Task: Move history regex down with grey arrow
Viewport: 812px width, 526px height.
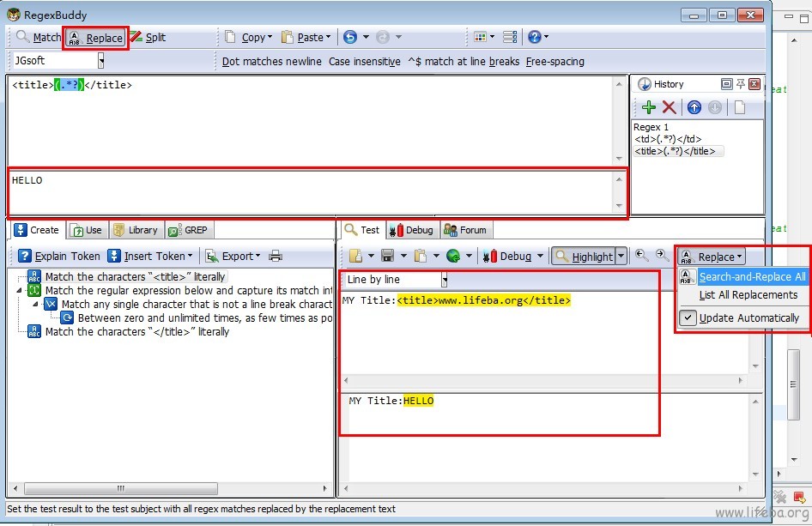Action: [715, 107]
